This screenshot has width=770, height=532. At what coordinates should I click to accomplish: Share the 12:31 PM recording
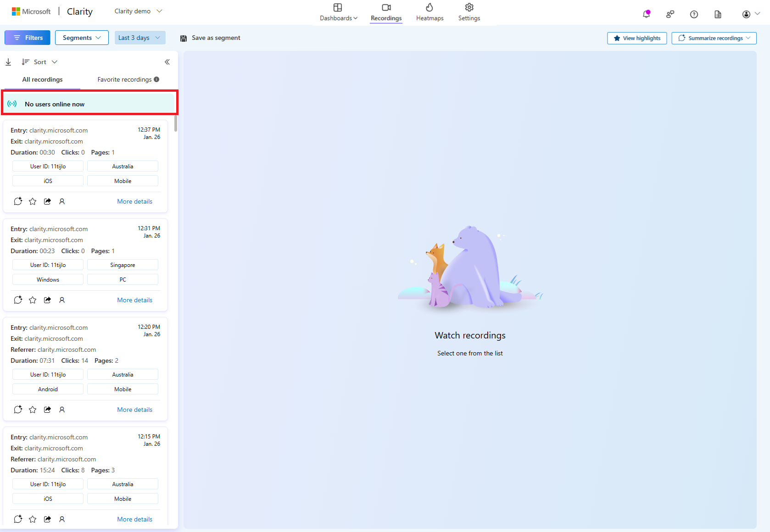coord(47,300)
